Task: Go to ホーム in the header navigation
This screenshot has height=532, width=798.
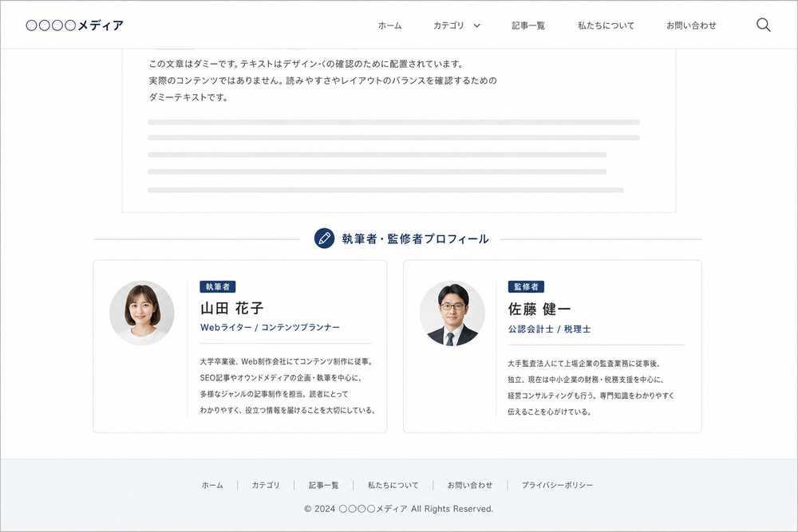Action: 390,26
